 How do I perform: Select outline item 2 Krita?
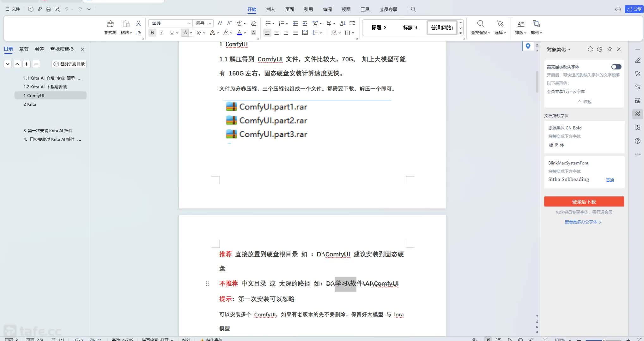30,104
